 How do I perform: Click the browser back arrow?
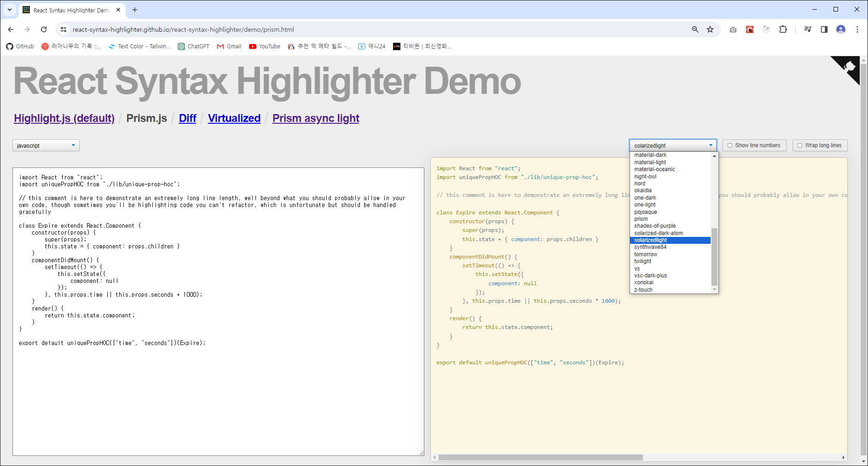click(11, 29)
